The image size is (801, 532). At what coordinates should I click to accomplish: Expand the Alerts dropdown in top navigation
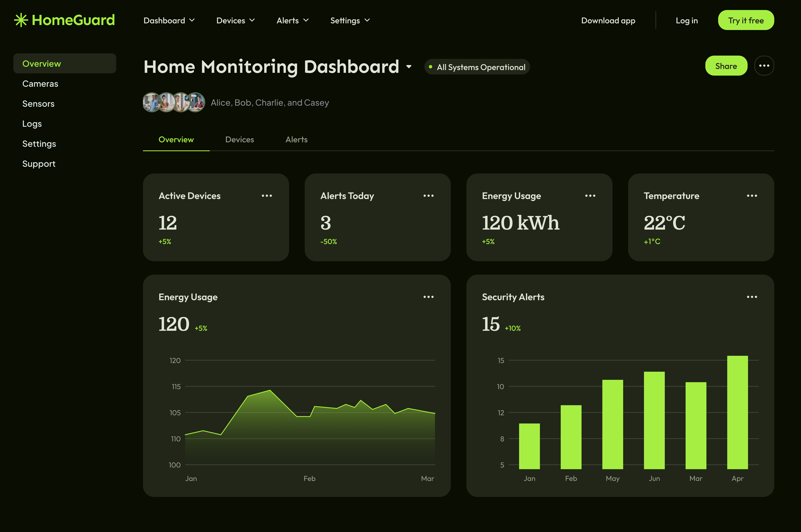[293, 20]
